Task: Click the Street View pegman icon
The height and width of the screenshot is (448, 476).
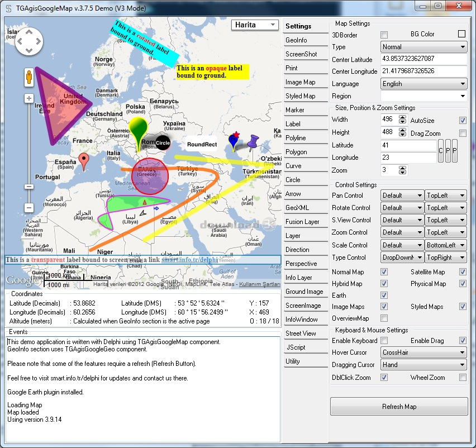Action: [29, 77]
